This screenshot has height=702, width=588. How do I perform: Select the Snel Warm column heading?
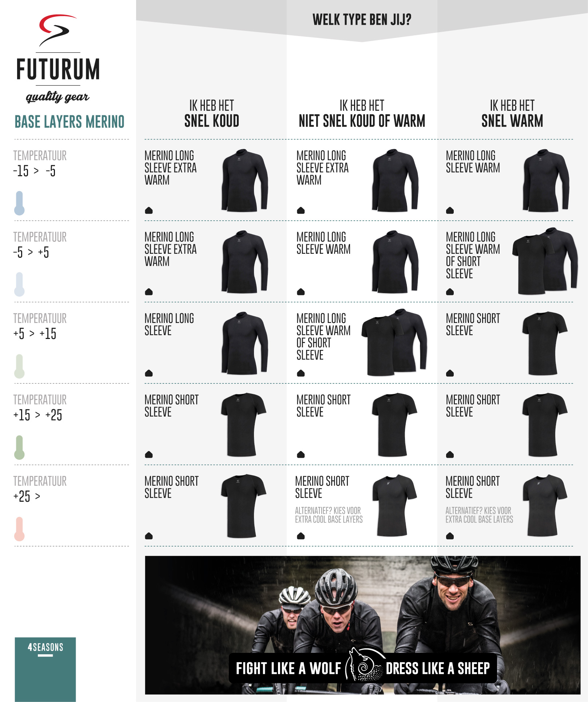point(512,114)
